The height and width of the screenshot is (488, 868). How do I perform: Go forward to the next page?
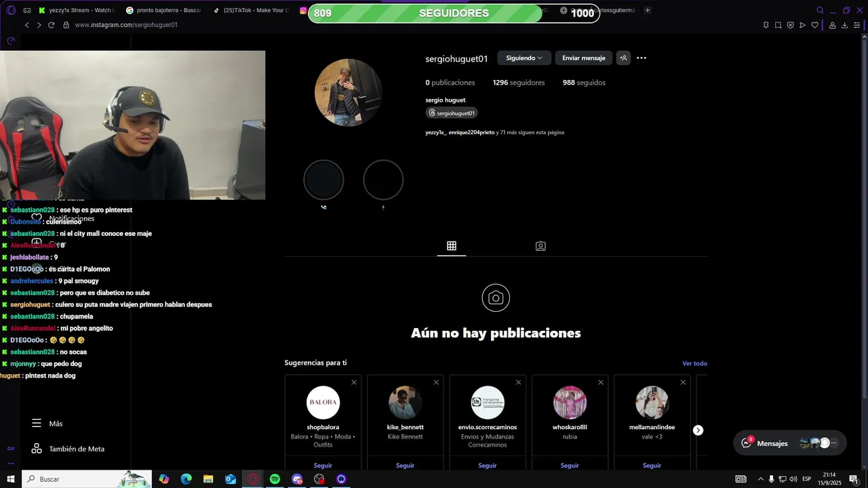click(39, 25)
